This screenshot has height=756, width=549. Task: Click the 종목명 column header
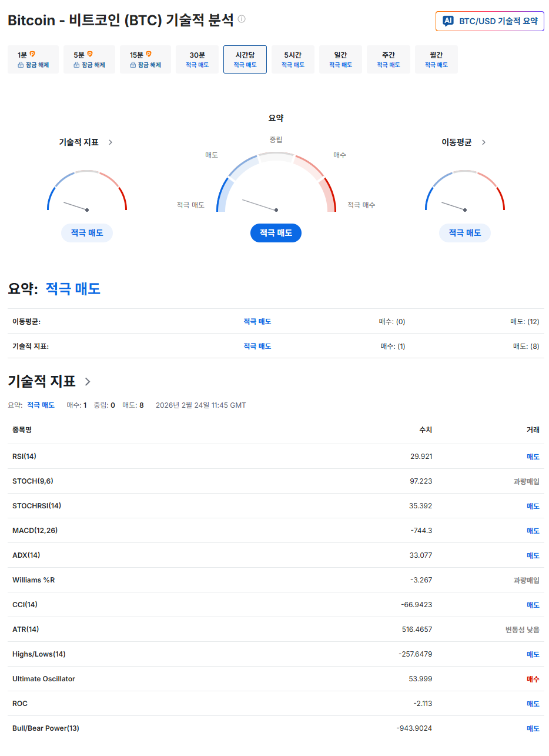click(x=22, y=430)
